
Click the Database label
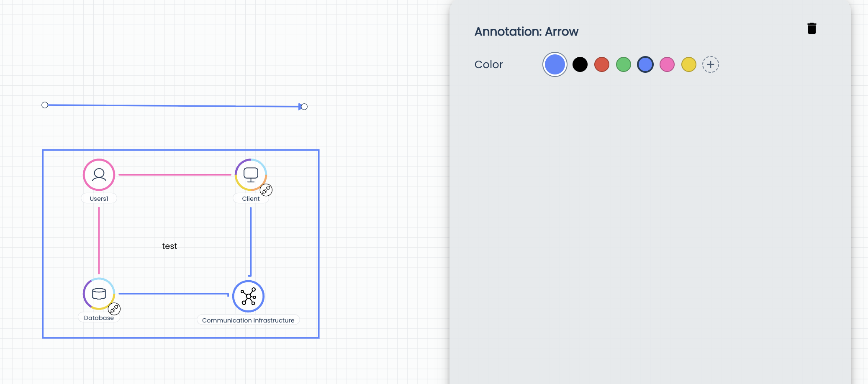[x=99, y=318]
